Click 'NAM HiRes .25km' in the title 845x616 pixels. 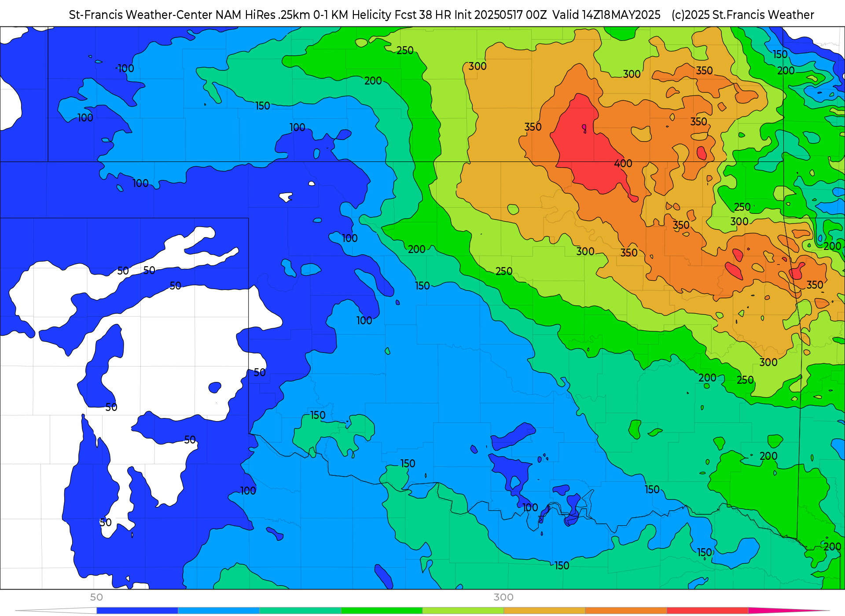click(x=263, y=15)
